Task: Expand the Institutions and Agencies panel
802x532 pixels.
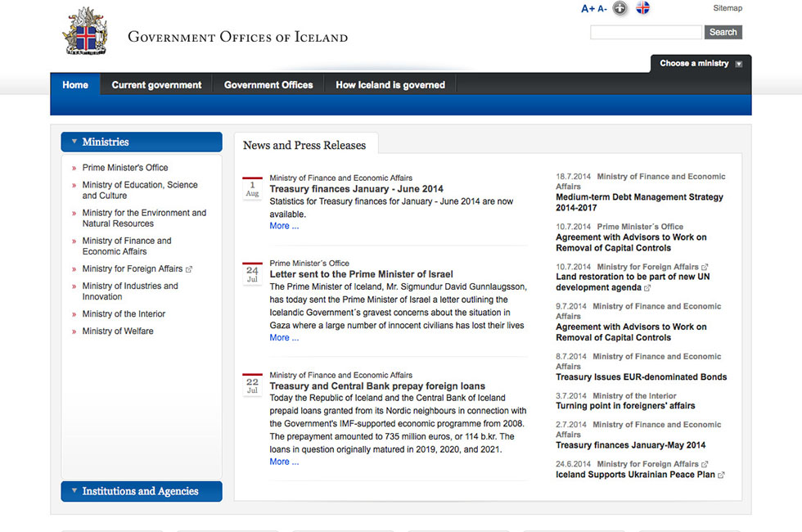Action: [142, 491]
